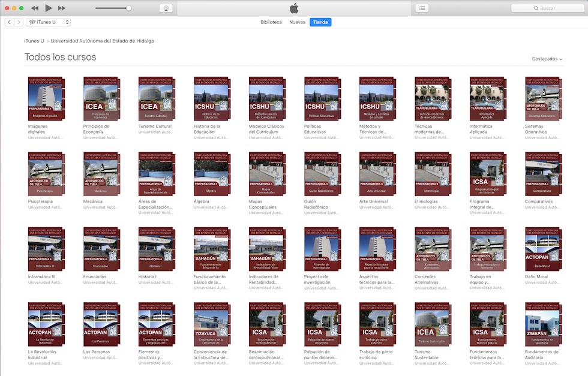This screenshot has width=588, height=376.
Task: Click the 'Álgebra' title text link
Action: [x=202, y=201]
